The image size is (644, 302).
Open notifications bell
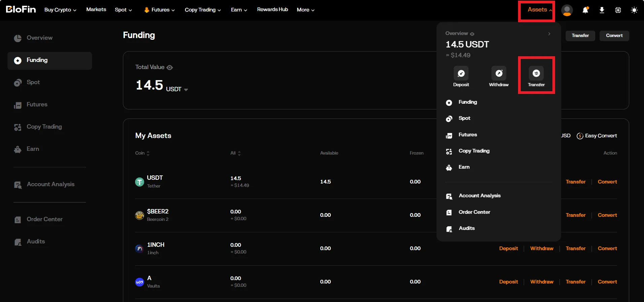(x=585, y=10)
